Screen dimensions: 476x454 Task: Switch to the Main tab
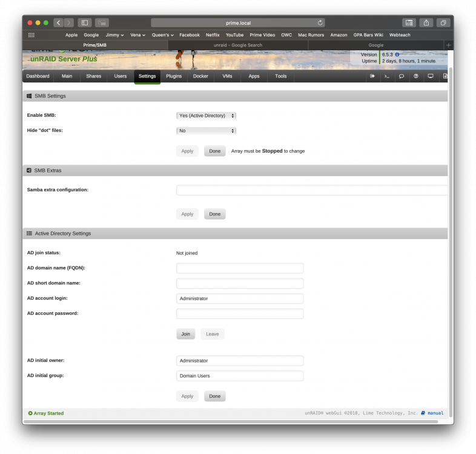click(x=67, y=76)
